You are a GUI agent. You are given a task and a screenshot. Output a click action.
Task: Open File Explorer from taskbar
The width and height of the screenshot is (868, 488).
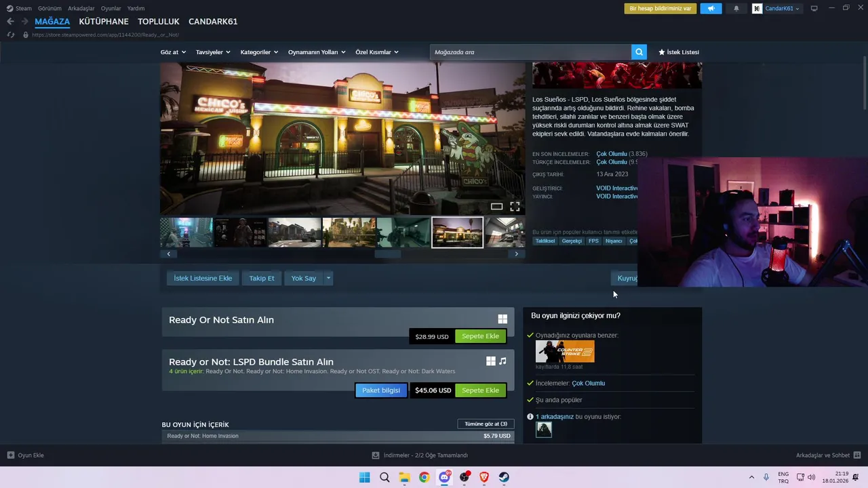404,477
